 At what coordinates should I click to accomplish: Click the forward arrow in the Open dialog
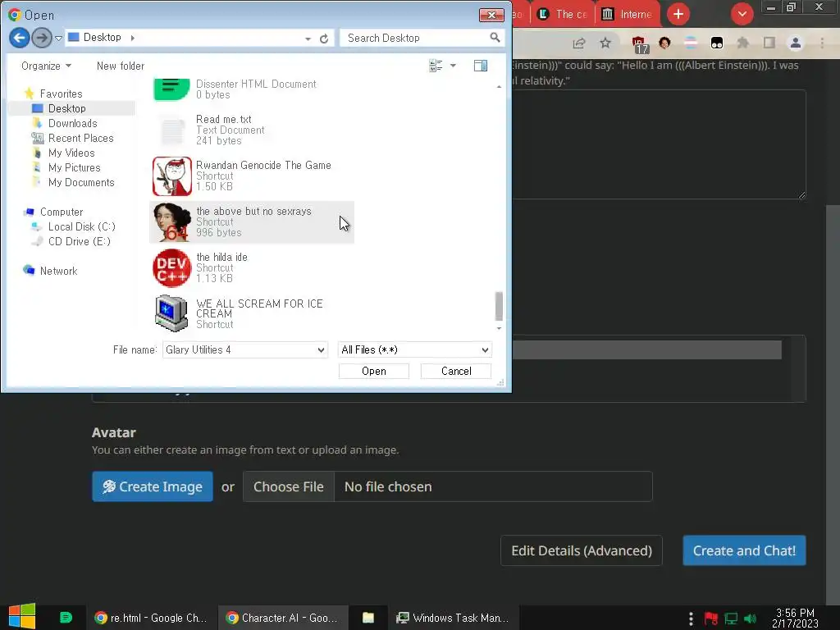pyautogui.click(x=42, y=38)
